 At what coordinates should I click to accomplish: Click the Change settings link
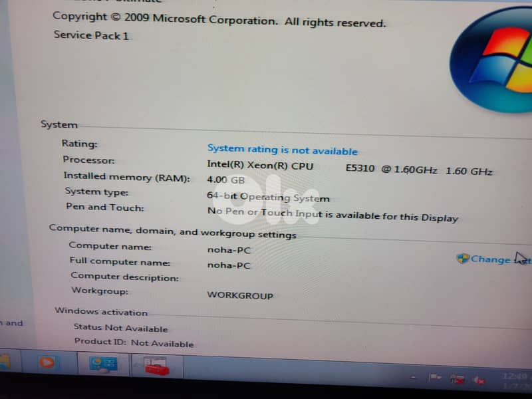coord(491,259)
